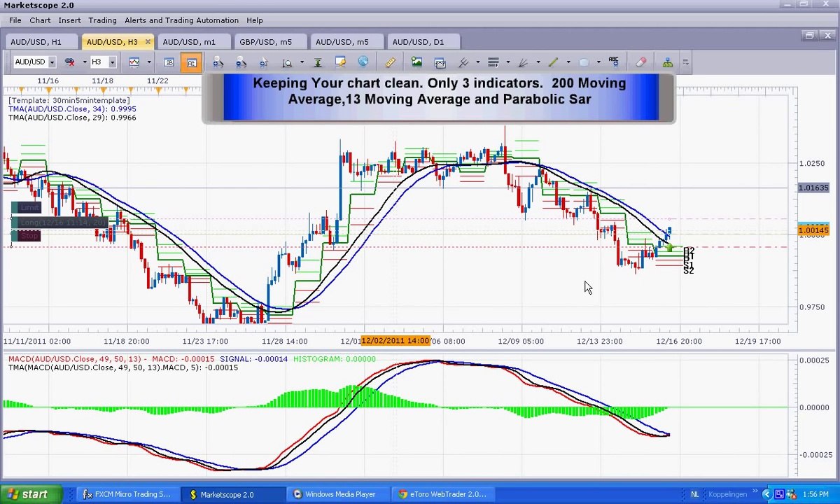Click the Marketscope 2.0 taskbar button

(x=232, y=494)
